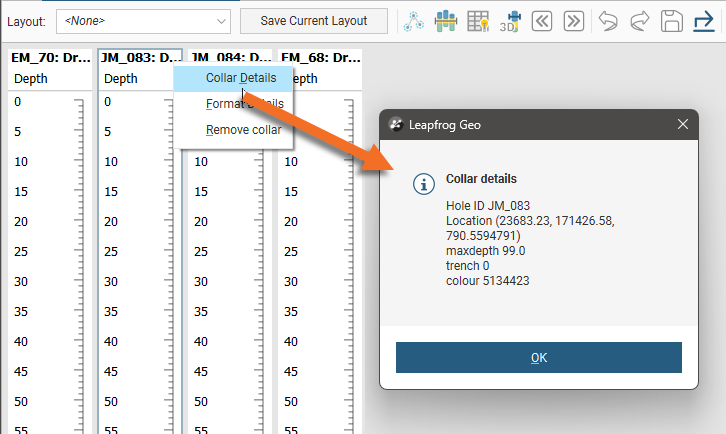Click the double right chevron button
This screenshot has height=434, width=726.
click(573, 21)
